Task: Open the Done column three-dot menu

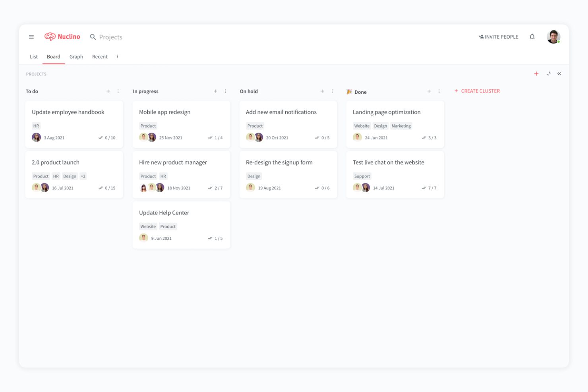Action: click(x=439, y=91)
